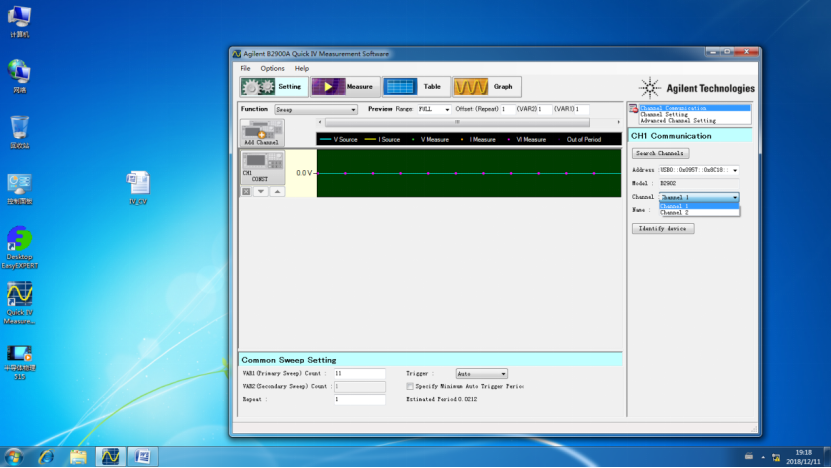Start measurement with the Measure button
831x468 pixels.
(345, 86)
